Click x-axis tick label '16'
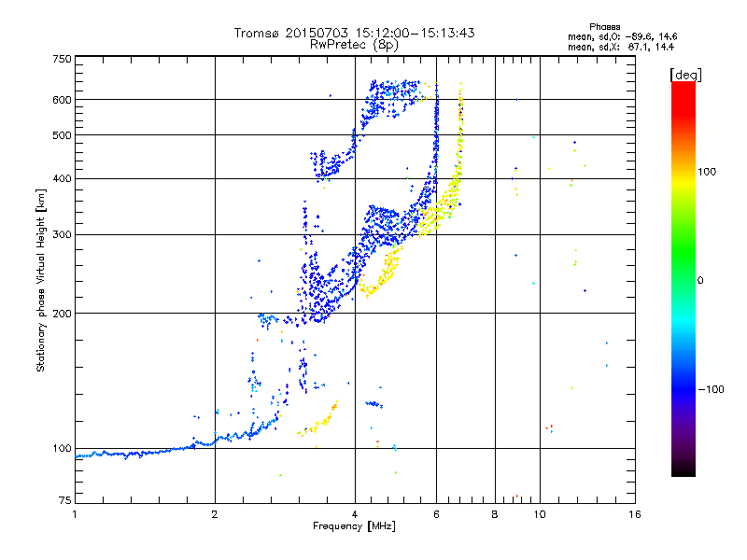The width and height of the screenshot is (747, 560). click(x=635, y=514)
